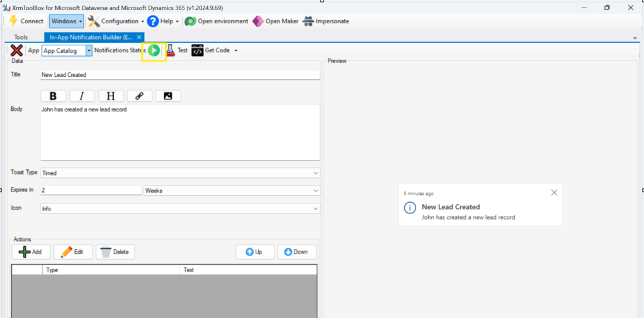The image size is (644, 318).
Task: Insert an image using picture icon
Action: coord(168,96)
